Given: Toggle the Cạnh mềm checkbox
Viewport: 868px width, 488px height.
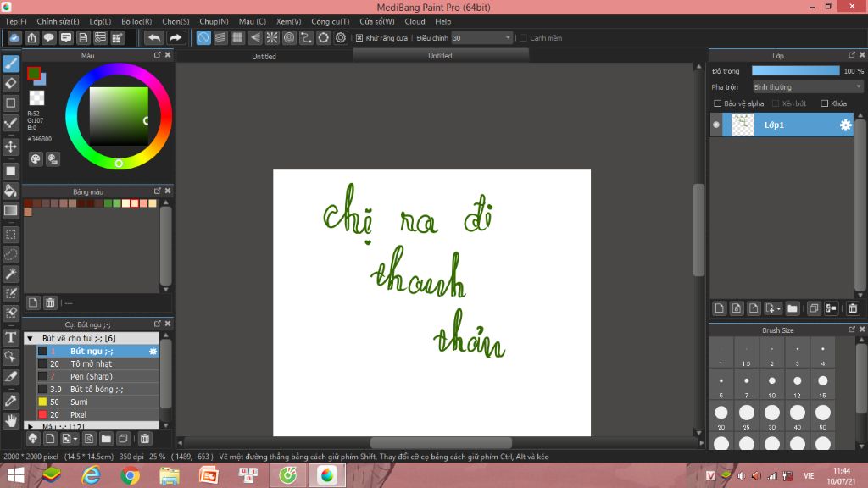Looking at the screenshot, I should point(523,38).
